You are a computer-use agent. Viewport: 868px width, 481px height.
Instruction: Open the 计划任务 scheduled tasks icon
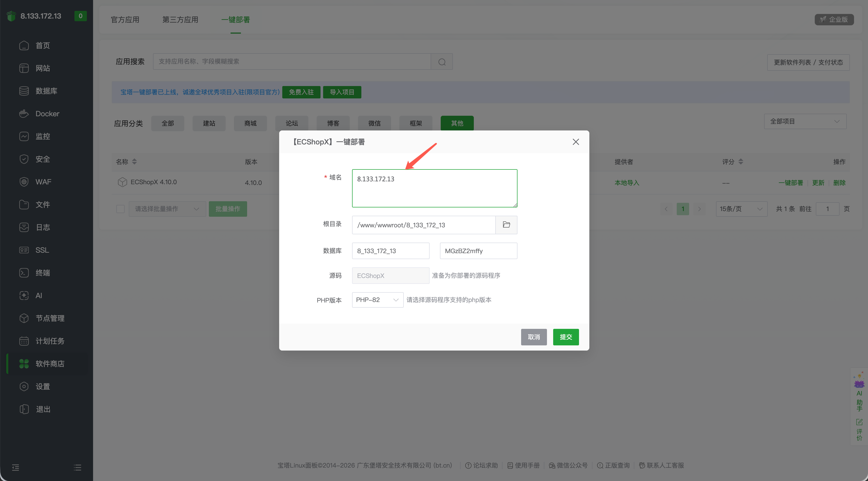24,341
